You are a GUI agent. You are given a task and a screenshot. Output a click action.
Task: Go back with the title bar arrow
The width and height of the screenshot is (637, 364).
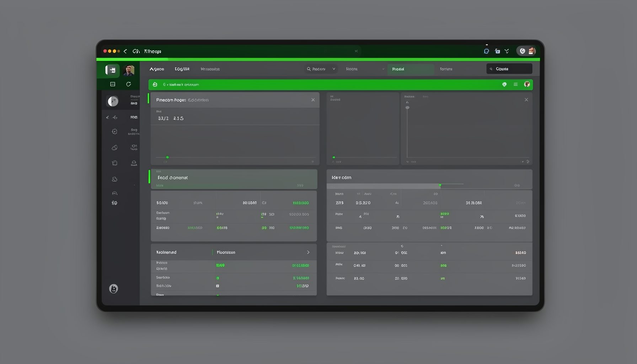coord(125,51)
